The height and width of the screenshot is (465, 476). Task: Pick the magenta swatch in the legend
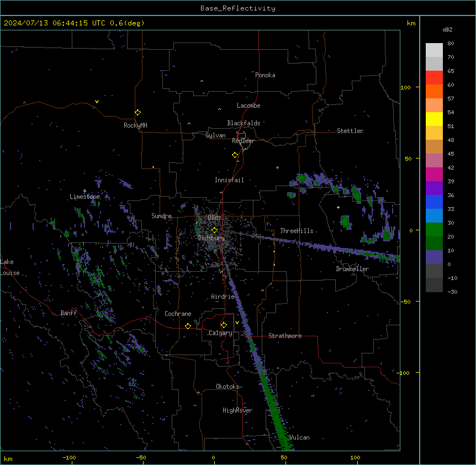click(x=434, y=174)
